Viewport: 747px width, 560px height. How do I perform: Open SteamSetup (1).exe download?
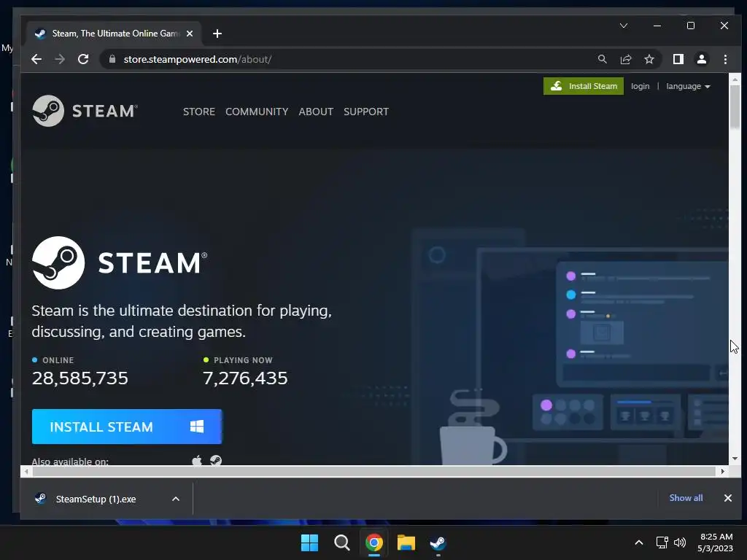[96, 499]
